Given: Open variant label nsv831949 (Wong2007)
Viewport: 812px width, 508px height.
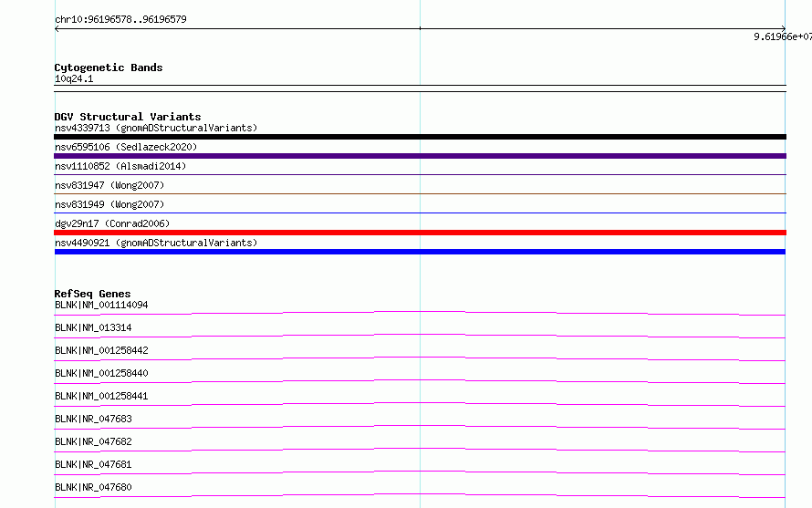Looking at the screenshot, I should pos(109,204).
